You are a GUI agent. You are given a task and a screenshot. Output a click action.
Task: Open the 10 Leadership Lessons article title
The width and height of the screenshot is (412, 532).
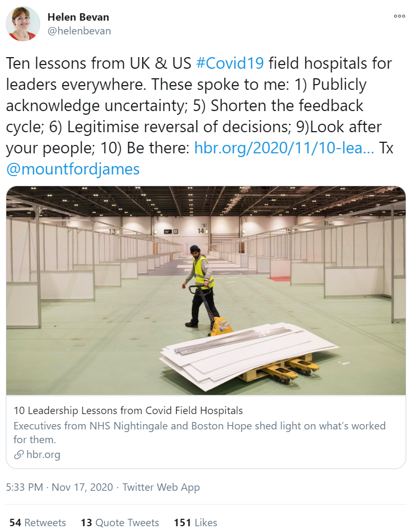pos(129,410)
